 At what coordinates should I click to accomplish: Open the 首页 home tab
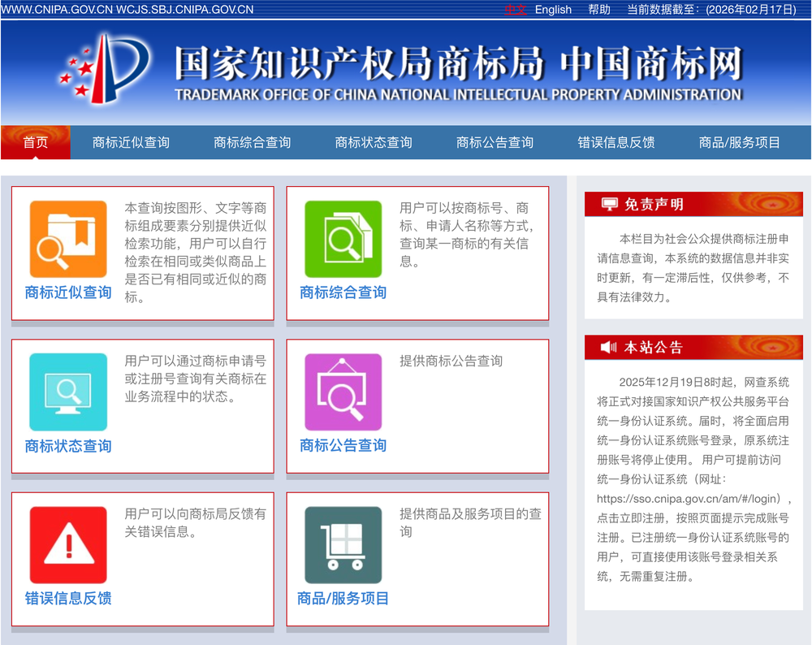click(35, 142)
